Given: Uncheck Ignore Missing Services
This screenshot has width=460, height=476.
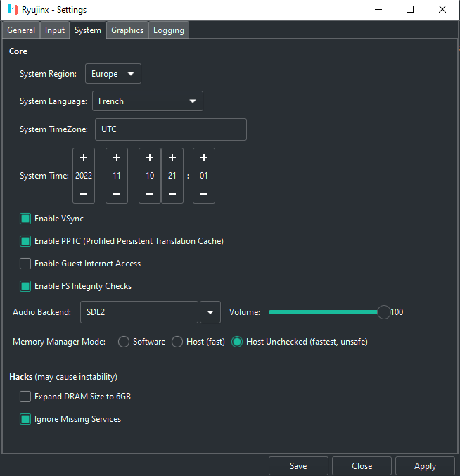Looking at the screenshot, I should (25, 419).
